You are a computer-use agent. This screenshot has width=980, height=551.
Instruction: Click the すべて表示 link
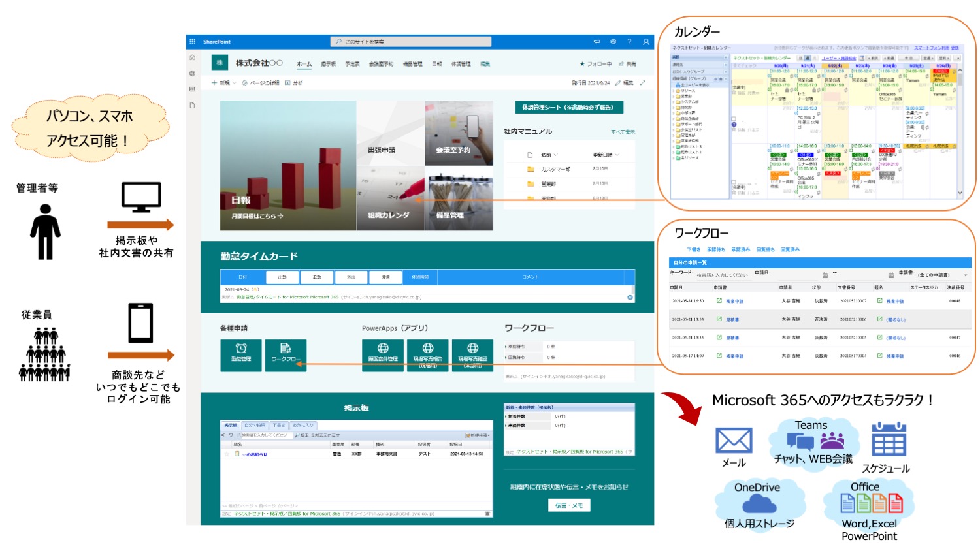(x=623, y=132)
